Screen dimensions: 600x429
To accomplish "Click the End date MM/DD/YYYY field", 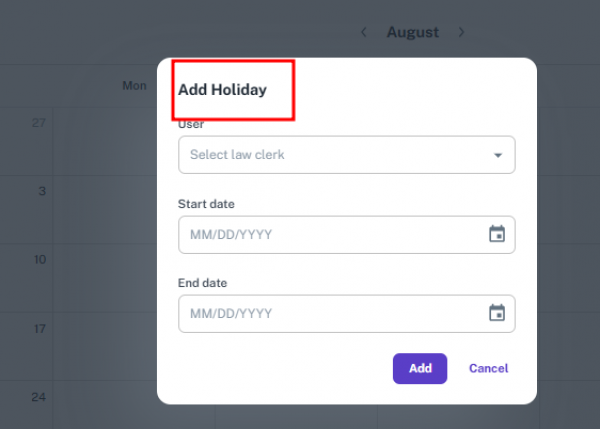I will (330, 313).
